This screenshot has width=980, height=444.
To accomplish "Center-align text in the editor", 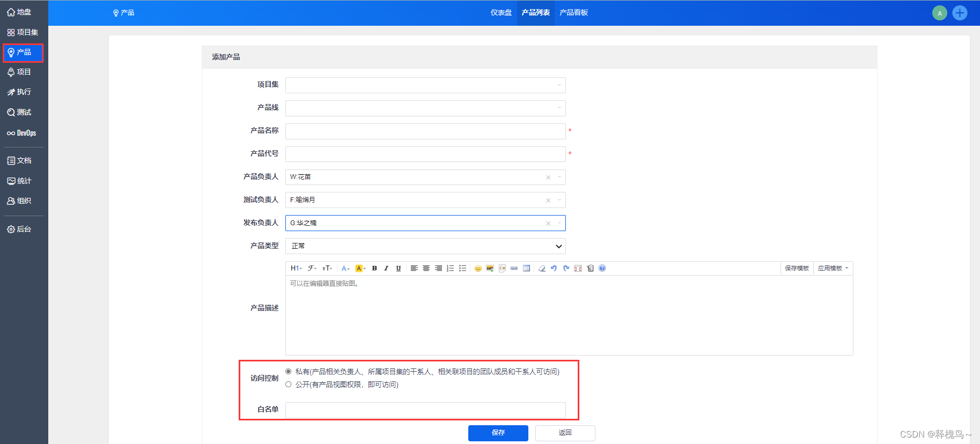I will tap(426, 268).
